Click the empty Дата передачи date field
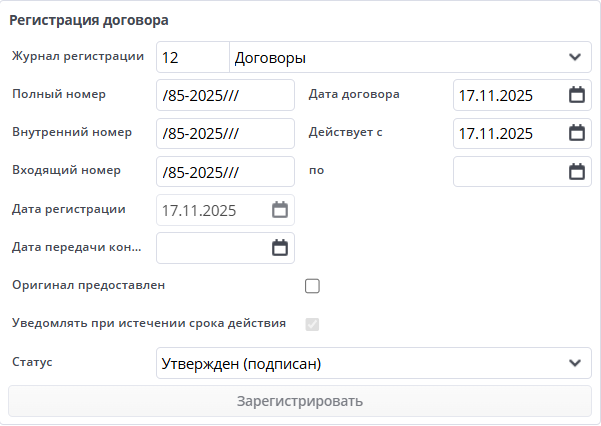 [x=212, y=248]
